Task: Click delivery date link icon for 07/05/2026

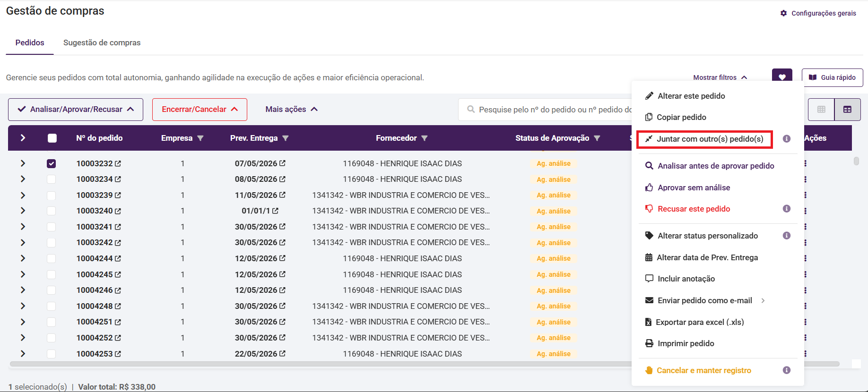Action: coord(282,163)
